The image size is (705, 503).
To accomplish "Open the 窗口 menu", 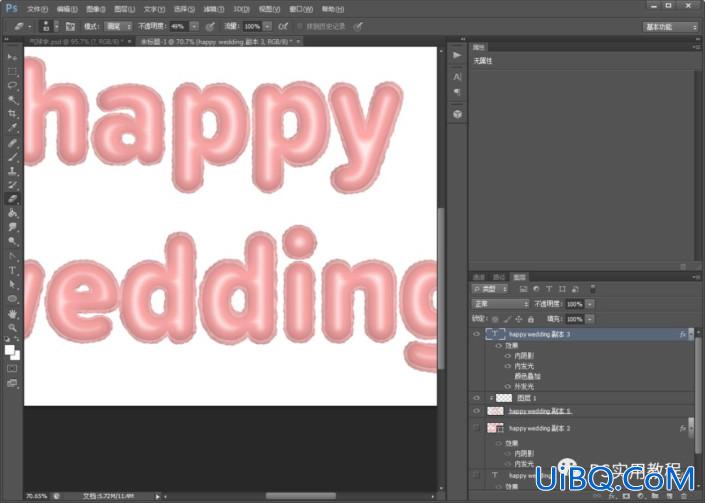I will (x=301, y=9).
